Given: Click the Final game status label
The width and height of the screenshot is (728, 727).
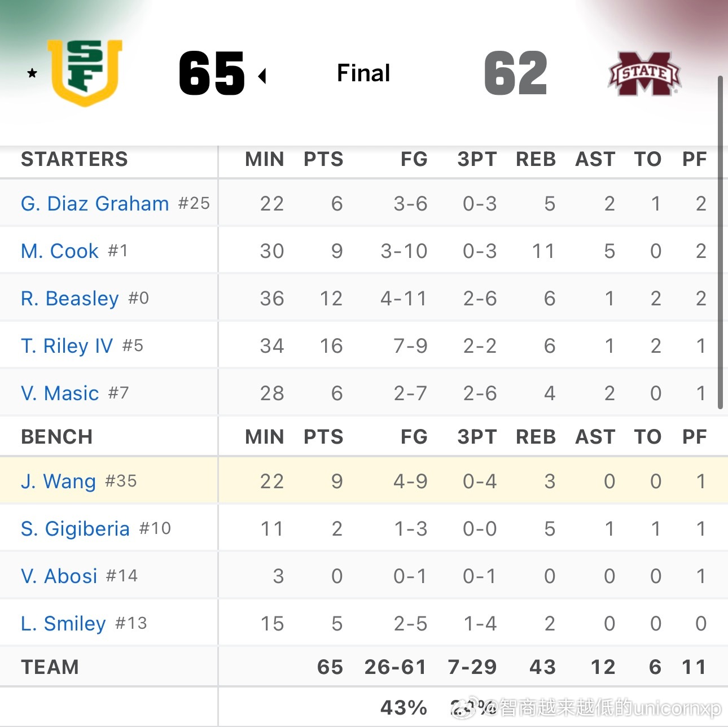Looking at the screenshot, I should [363, 73].
